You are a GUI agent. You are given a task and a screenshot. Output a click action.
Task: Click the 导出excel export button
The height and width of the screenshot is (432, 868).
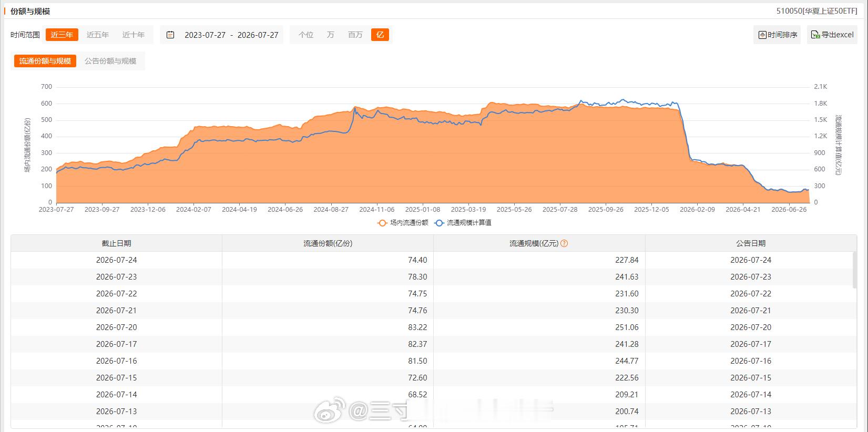pos(832,35)
